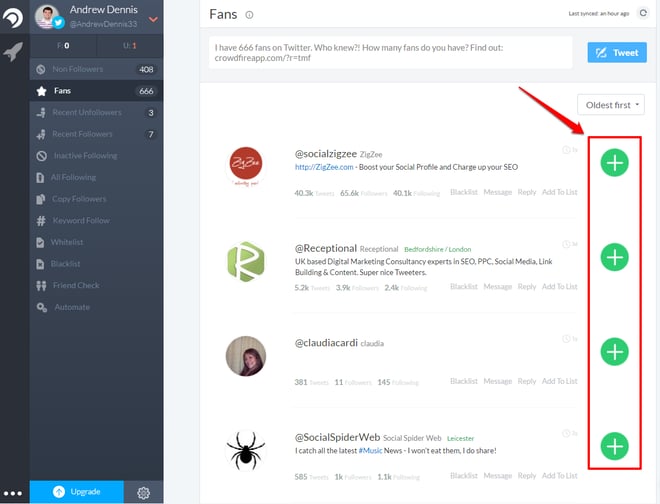Follow @SocialSpiderWeb with green plus button
The height and width of the screenshot is (504, 660).
click(614, 446)
